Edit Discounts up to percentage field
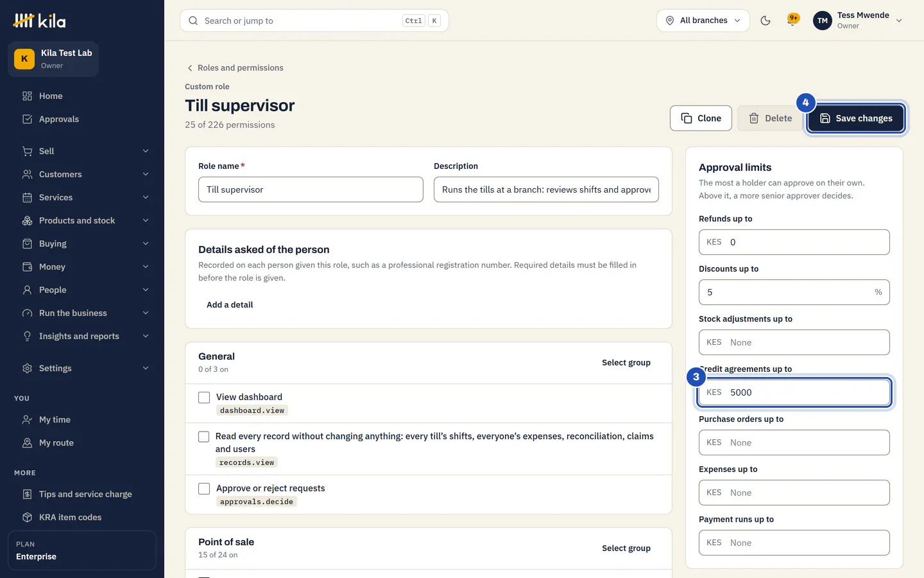This screenshot has height=578, width=924. [x=794, y=292]
